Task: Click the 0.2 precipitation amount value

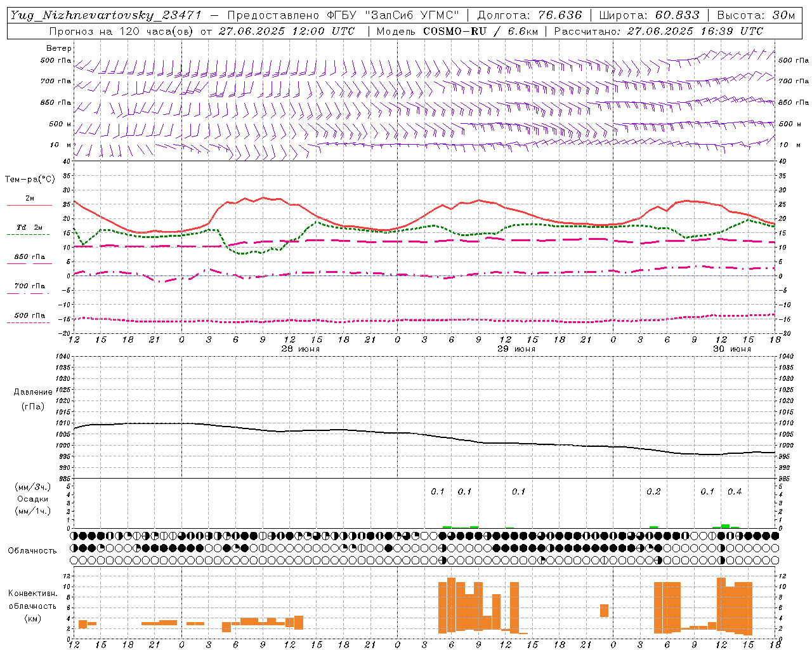Action: click(653, 492)
